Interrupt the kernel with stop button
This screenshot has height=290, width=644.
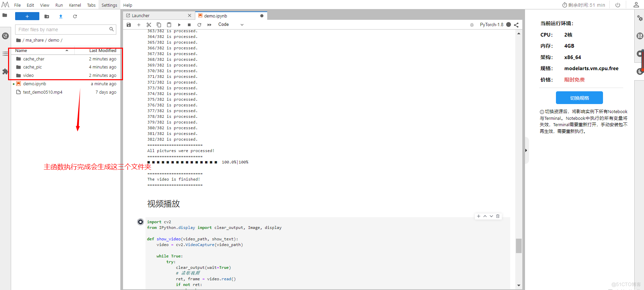189,25
